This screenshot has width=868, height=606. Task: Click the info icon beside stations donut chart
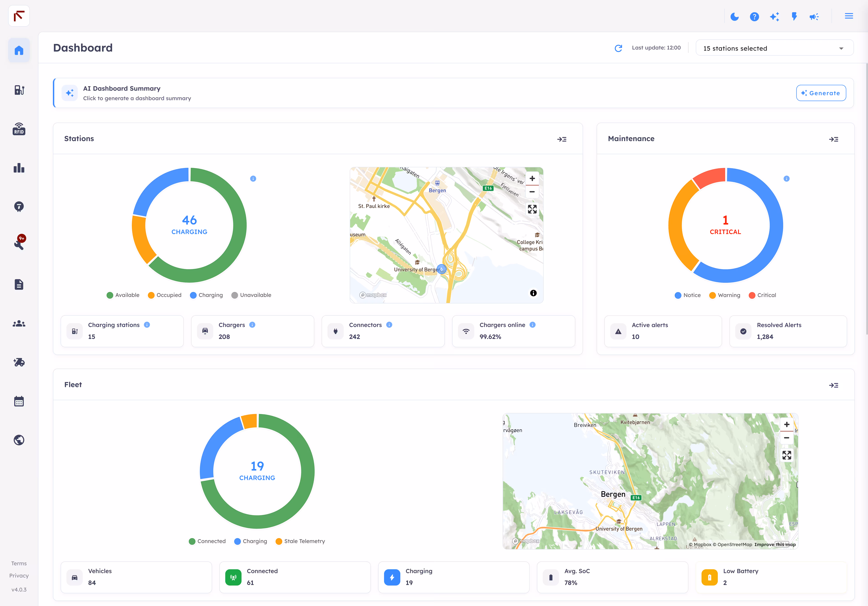tap(253, 179)
